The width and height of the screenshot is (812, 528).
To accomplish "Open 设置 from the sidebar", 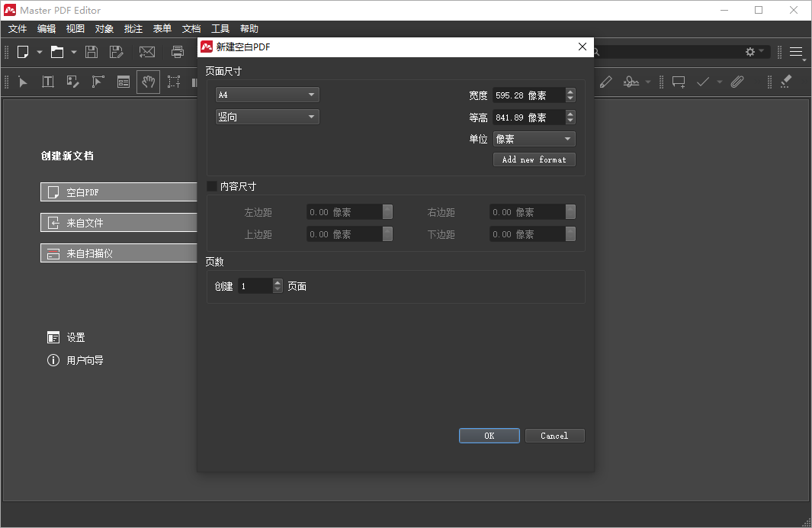I will pyautogui.click(x=74, y=336).
